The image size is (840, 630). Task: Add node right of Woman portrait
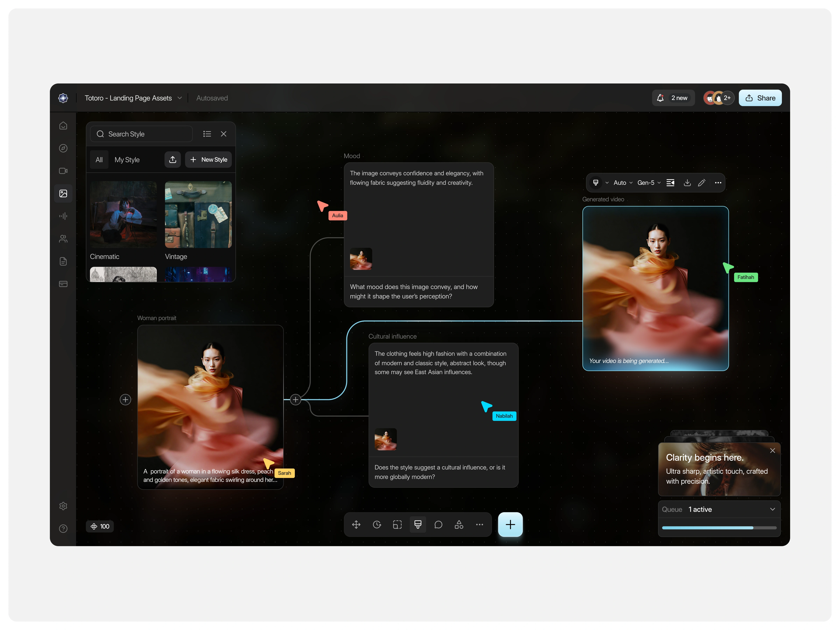click(x=295, y=400)
